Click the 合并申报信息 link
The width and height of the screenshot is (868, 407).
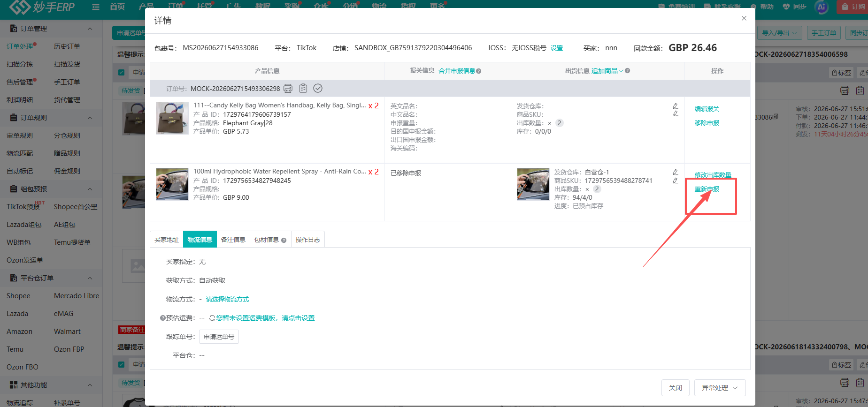click(457, 71)
